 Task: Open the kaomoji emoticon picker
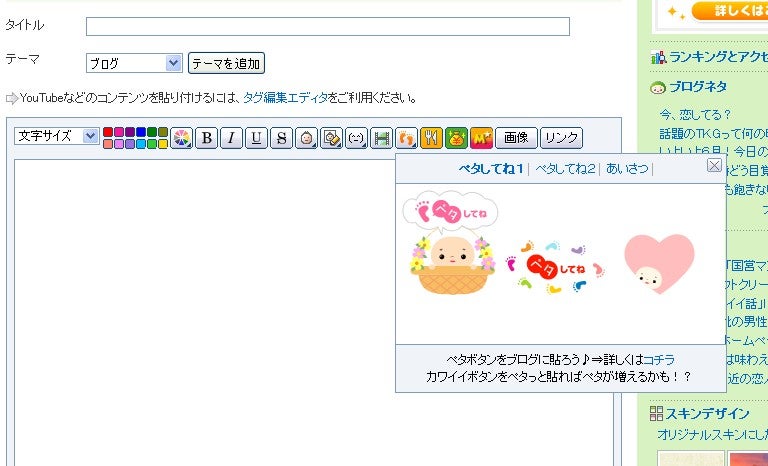tap(356, 138)
